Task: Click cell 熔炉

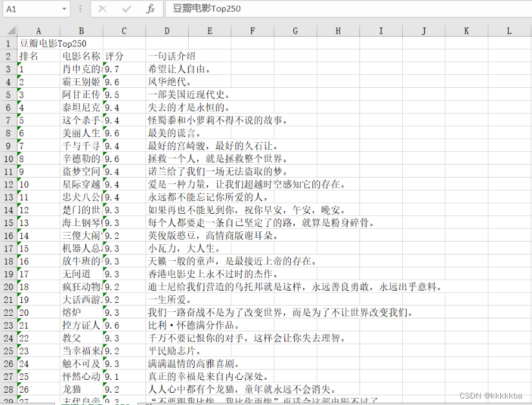Action: (x=81, y=313)
